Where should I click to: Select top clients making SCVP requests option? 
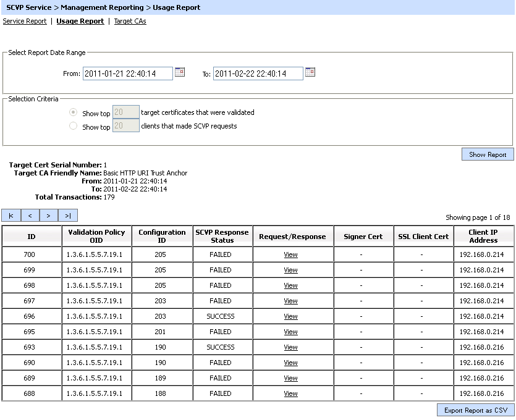[74, 126]
